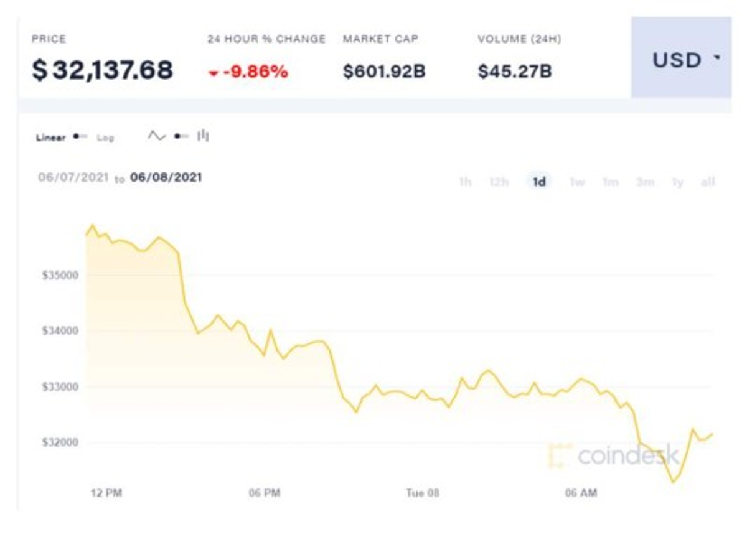
Task: Click the start date 06/07/2021
Action: click(x=72, y=177)
